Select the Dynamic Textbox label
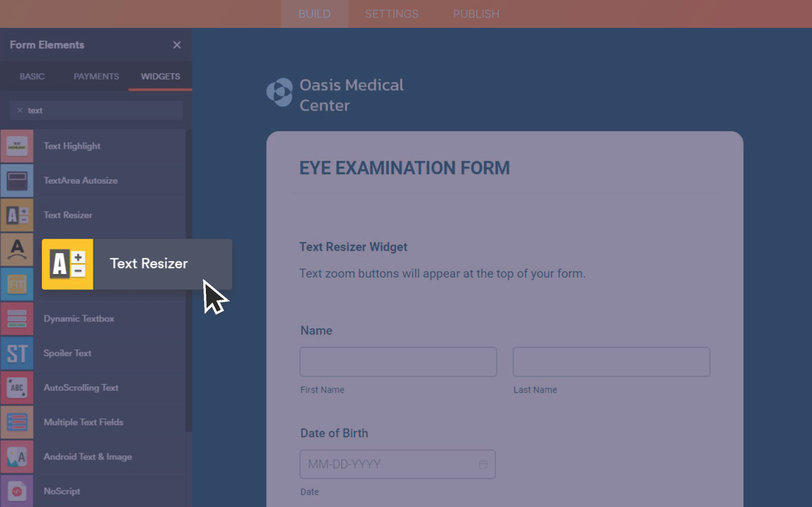This screenshot has width=812, height=507. point(79,319)
